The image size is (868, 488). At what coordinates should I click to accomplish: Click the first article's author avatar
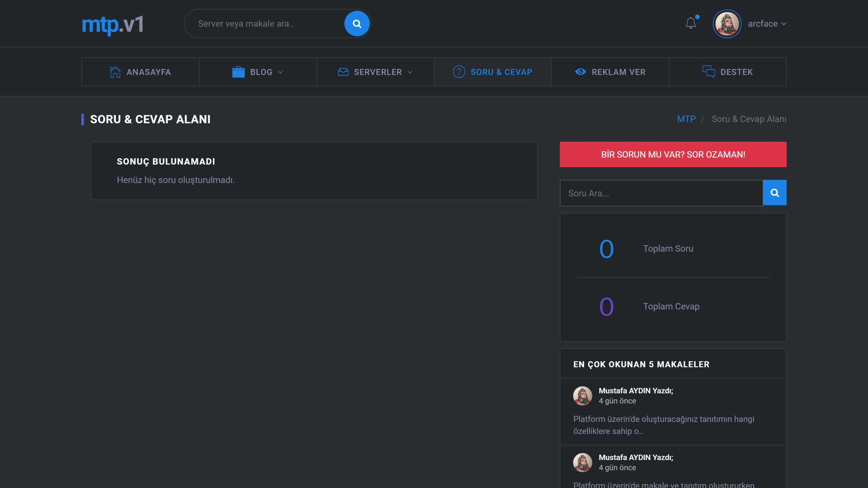click(583, 395)
